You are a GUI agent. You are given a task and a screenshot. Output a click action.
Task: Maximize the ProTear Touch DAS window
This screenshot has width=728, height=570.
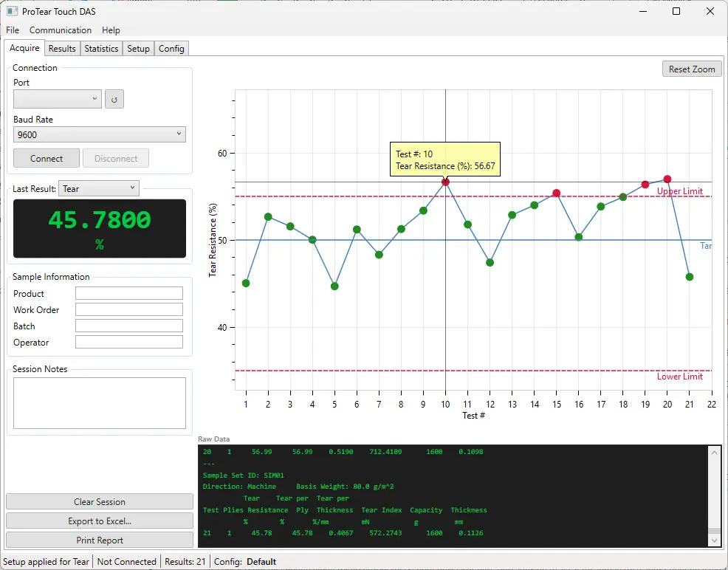[x=676, y=11]
